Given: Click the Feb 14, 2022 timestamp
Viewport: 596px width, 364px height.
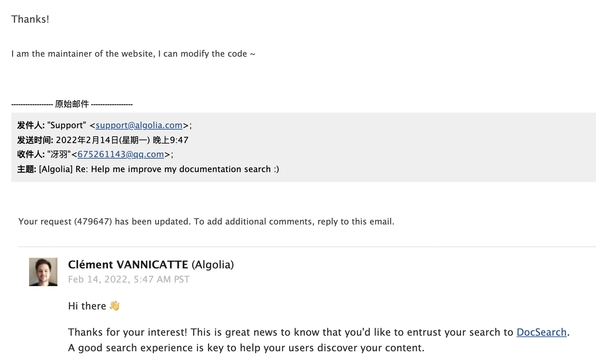Looking at the screenshot, I should pyautogui.click(x=129, y=279).
